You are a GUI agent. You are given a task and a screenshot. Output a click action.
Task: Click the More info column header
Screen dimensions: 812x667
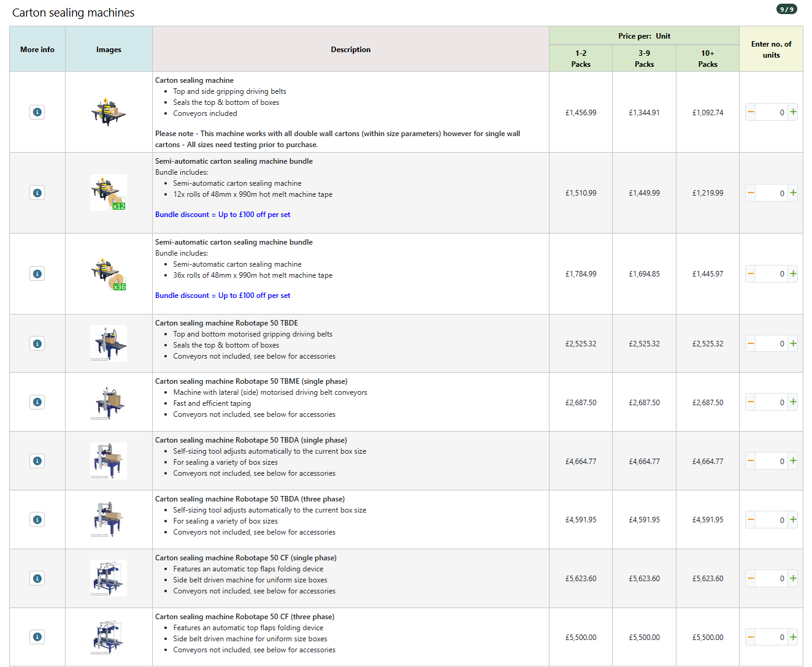coord(37,50)
